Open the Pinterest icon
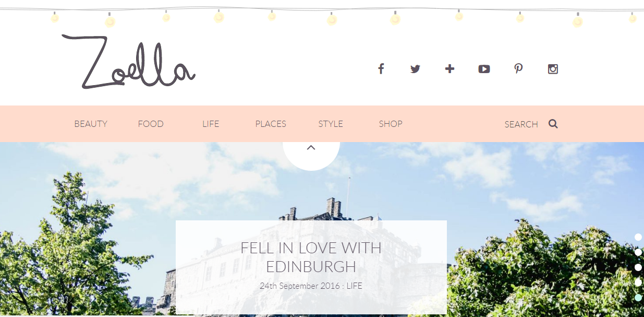 [518, 68]
